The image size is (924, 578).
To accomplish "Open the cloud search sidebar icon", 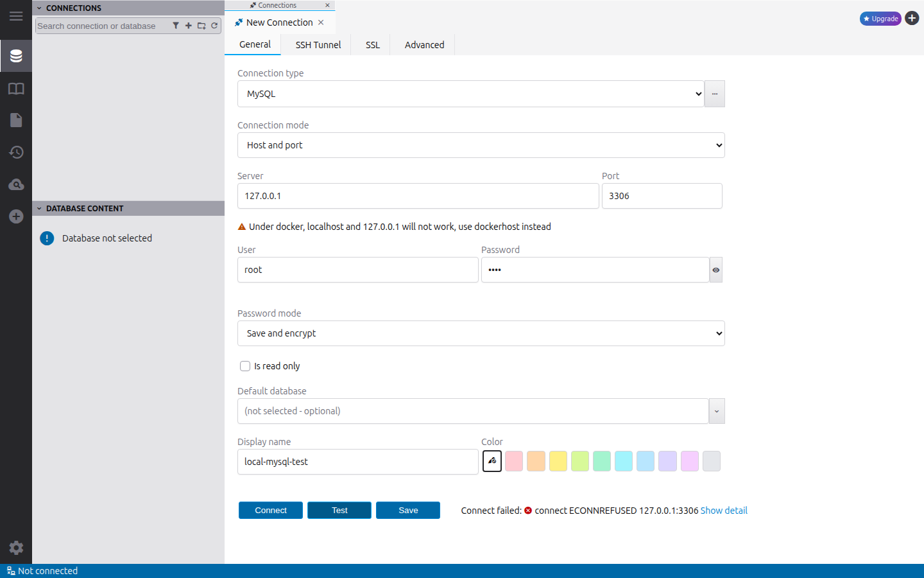I will pos(16,184).
